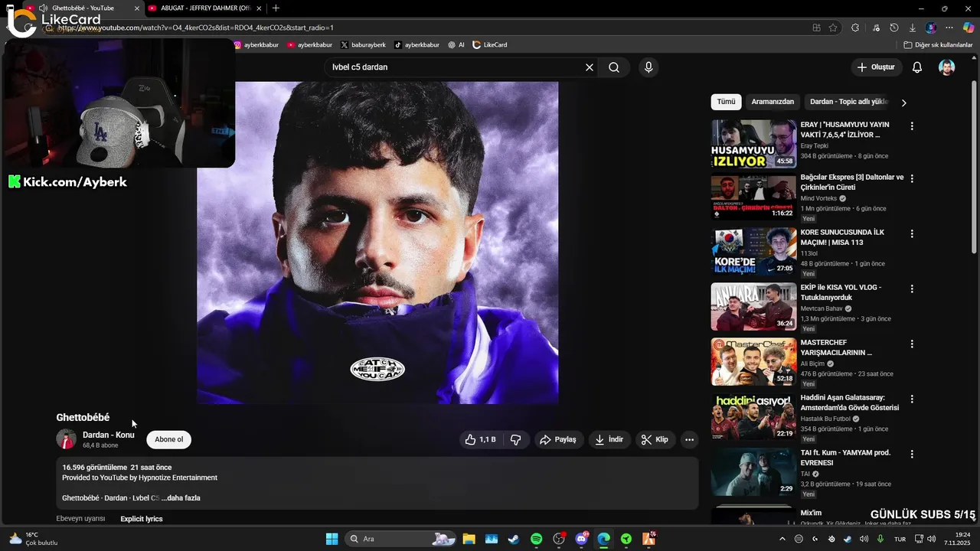The height and width of the screenshot is (551, 980).
Task: Open Edge settings and more menu
Action: click(949, 28)
